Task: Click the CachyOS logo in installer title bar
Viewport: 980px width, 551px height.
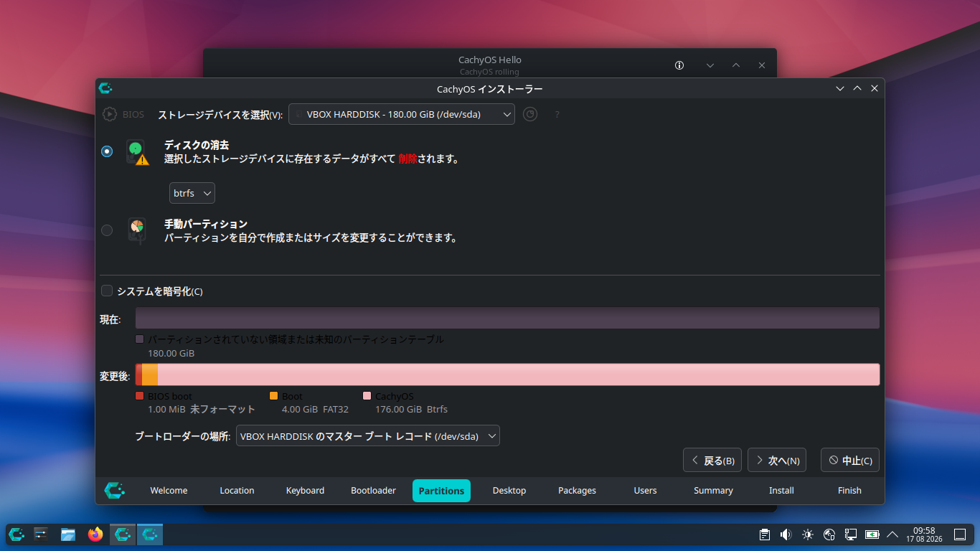Action: (x=105, y=88)
